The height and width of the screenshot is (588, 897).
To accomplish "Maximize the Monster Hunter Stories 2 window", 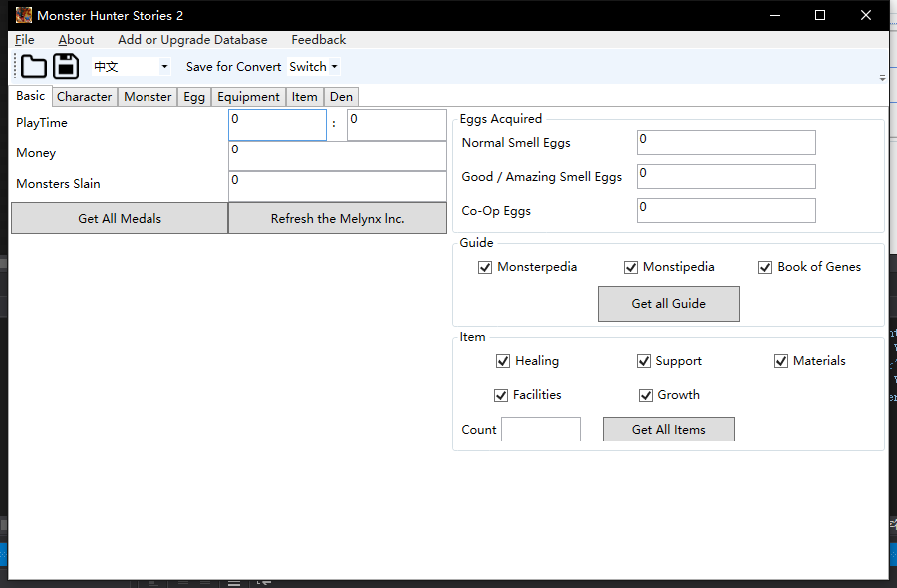I will tap(820, 15).
